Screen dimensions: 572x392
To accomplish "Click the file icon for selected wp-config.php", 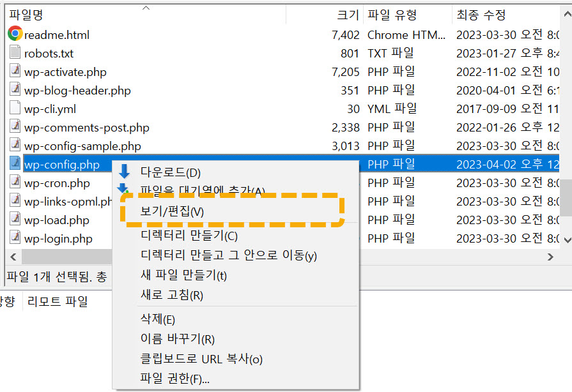I will [x=15, y=163].
